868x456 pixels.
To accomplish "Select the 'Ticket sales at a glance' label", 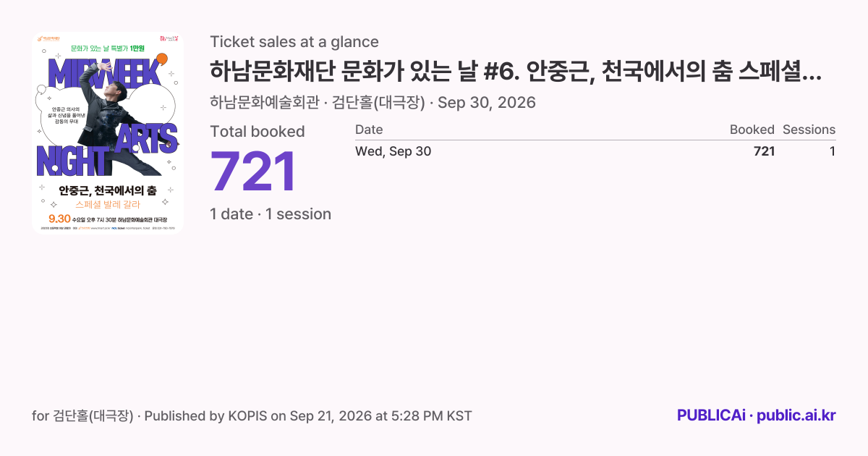I will pyautogui.click(x=294, y=42).
